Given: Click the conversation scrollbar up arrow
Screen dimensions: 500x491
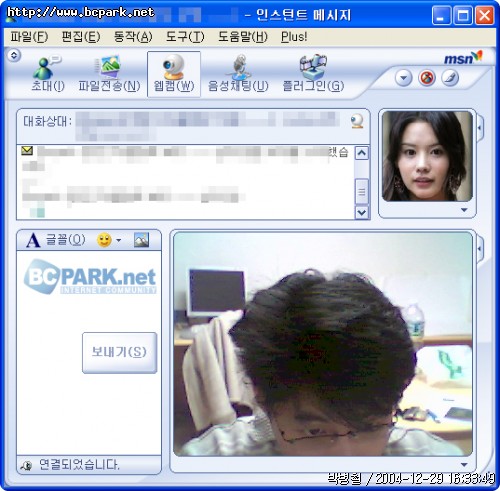Looking at the screenshot, I should [362, 153].
